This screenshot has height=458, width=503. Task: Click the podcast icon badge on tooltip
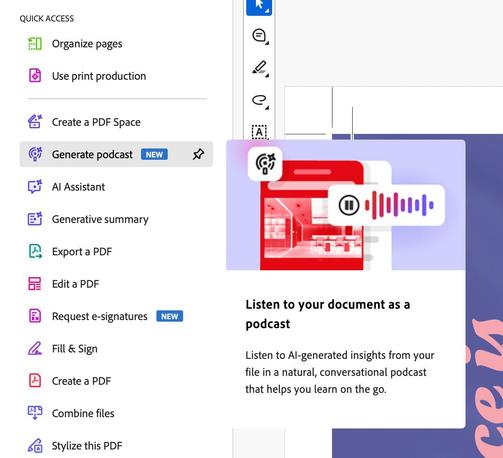265,164
